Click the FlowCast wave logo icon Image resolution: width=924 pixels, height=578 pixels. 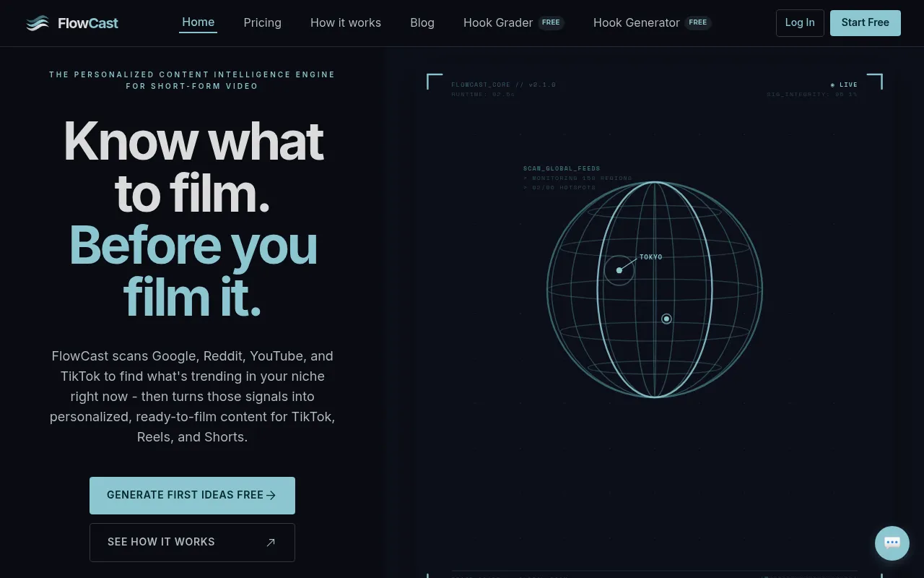click(38, 23)
